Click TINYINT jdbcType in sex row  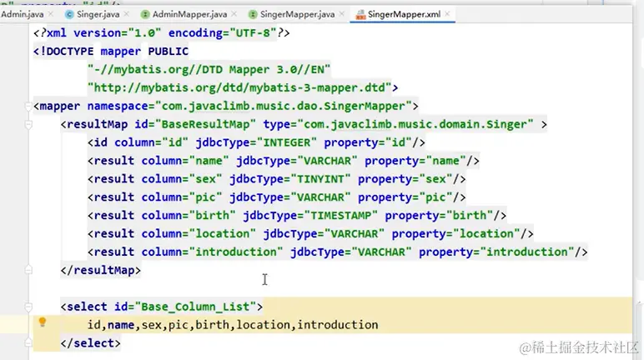tap(320, 179)
